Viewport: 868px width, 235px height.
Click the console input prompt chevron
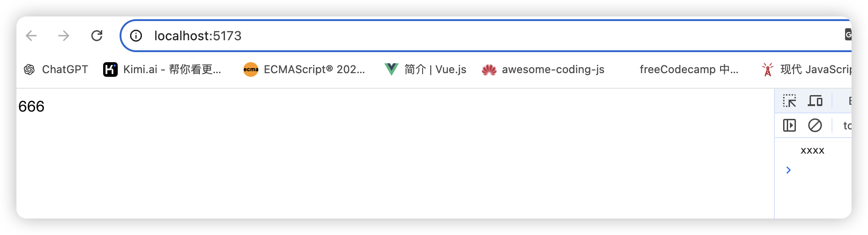[x=789, y=170]
